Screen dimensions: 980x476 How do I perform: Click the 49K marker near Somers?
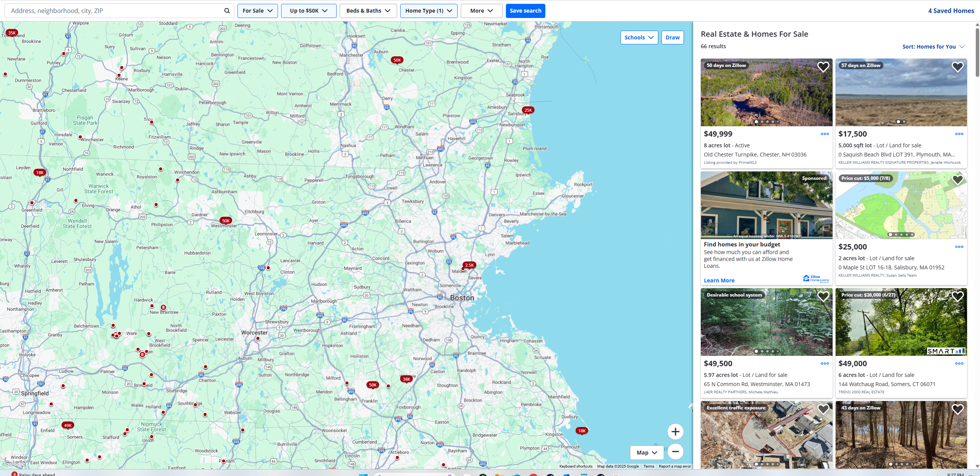point(68,425)
